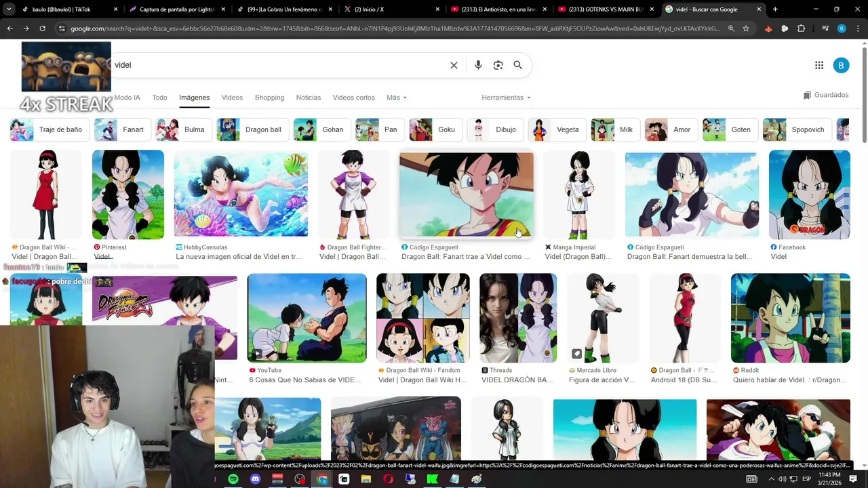The height and width of the screenshot is (488, 868).
Task: Open Google Lens image search icon
Action: tap(498, 65)
